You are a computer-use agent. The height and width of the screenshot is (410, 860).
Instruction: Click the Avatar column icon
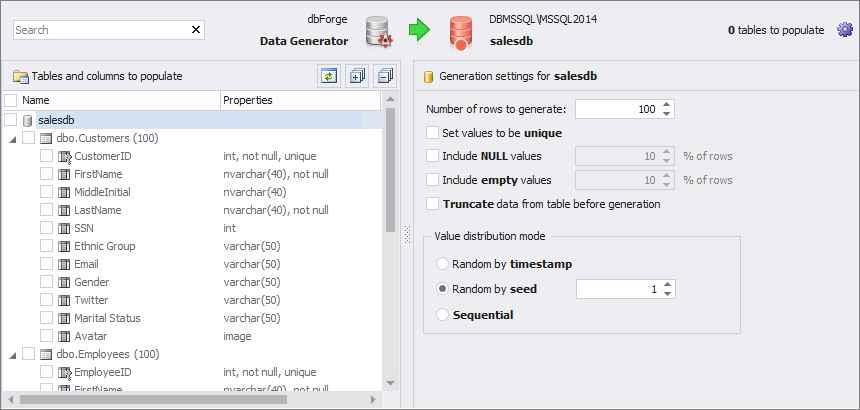[x=64, y=336]
